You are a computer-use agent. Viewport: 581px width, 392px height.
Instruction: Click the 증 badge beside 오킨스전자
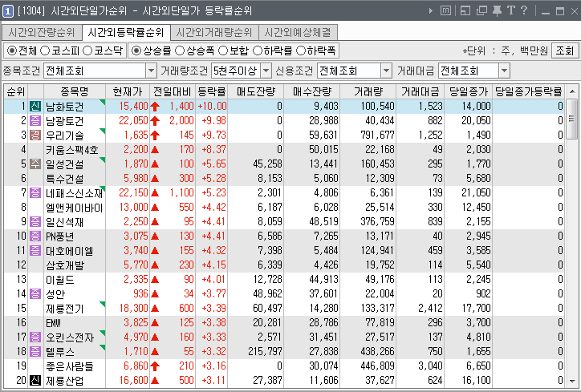tap(35, 337)
